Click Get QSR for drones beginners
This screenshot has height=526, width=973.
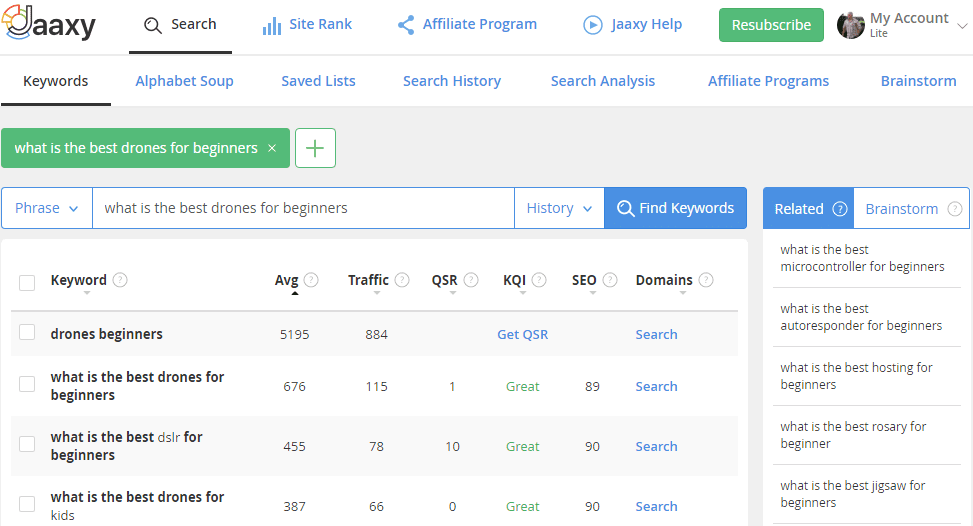tap(522, 334)
